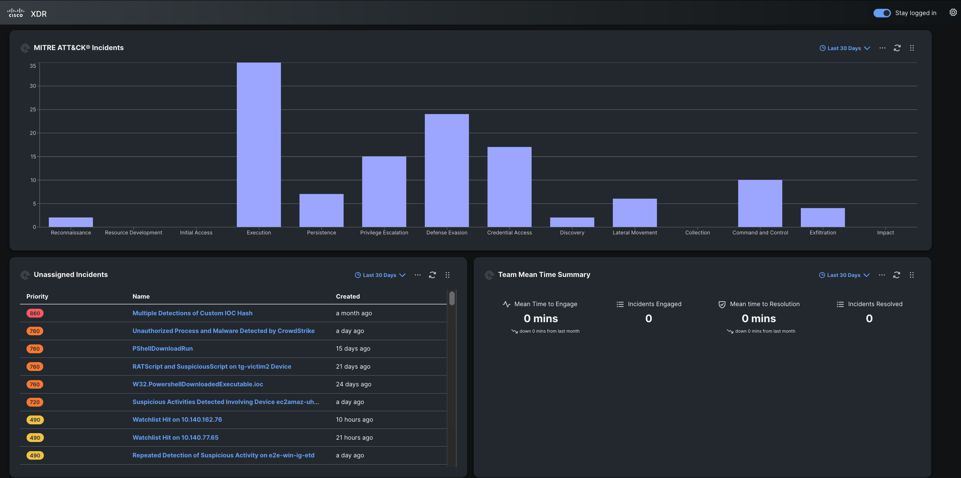The width and height of the screenshot is (961, 478).
Task: Click the Lateral Movement bar in chart
Action: coord(634,213)
